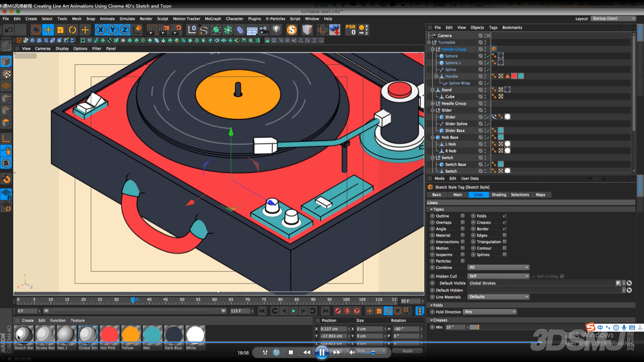The height and width of the screenshot is (362, 644).
Task: Click the Undo arrow icon
Action: click(x=9, y=30)
